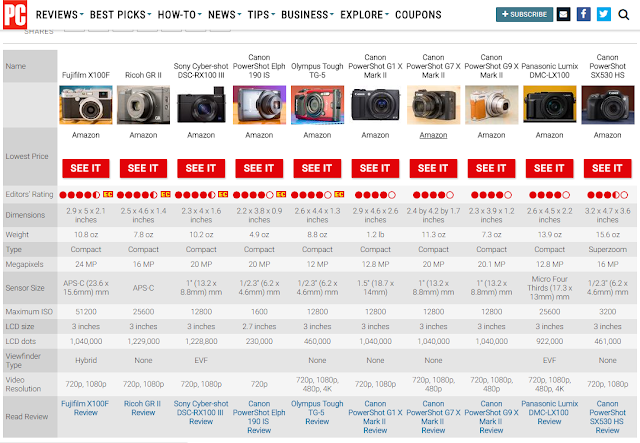The image size is (640, 443).
Task: Click See It for Canon G9 X Mark II
Action: point(491,168)
